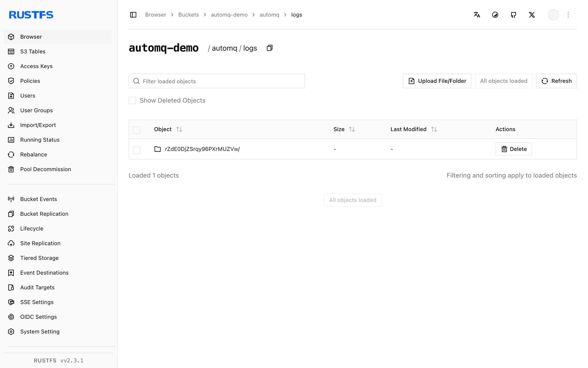Open Tiered Storage in the sidebar
This screenshot has height=368, width=588.
tap(58, 258)
